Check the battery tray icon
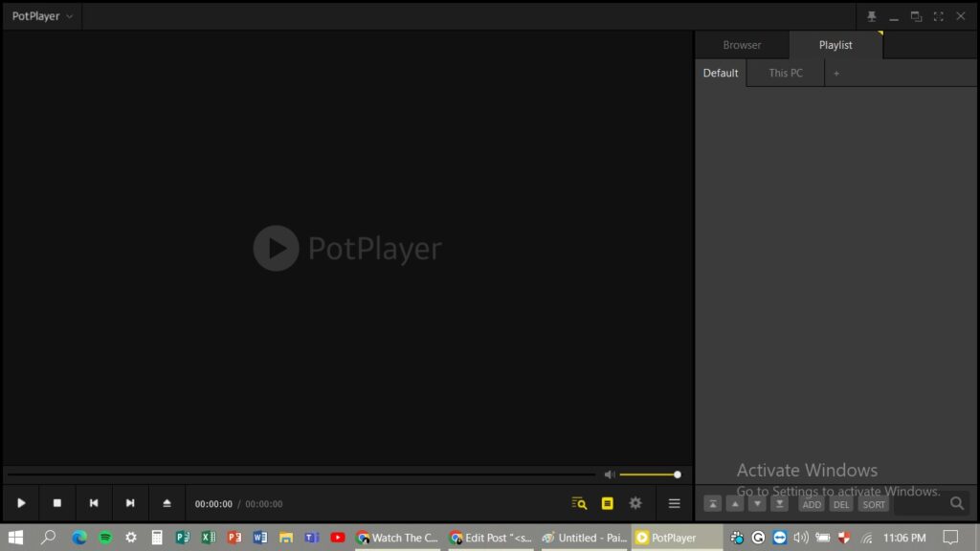The width and height of the screenshot is (980, 551). tap(823, 538)
